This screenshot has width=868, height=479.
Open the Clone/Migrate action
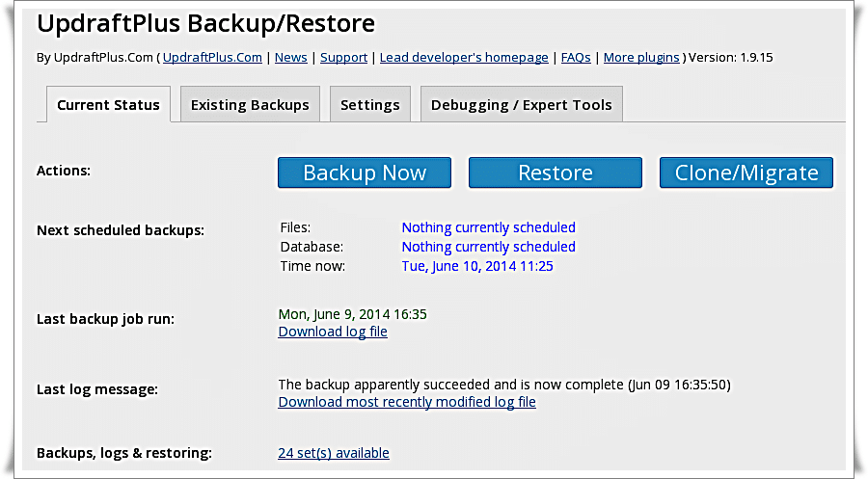pyautogui.click(x=746, y=173)
